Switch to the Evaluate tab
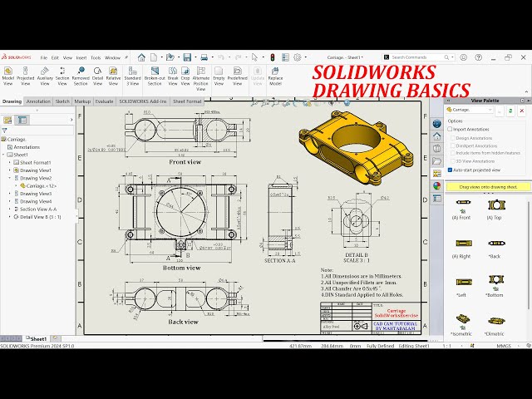The height and width of the screenshot is (399, 532). click(x=104, y=101)
